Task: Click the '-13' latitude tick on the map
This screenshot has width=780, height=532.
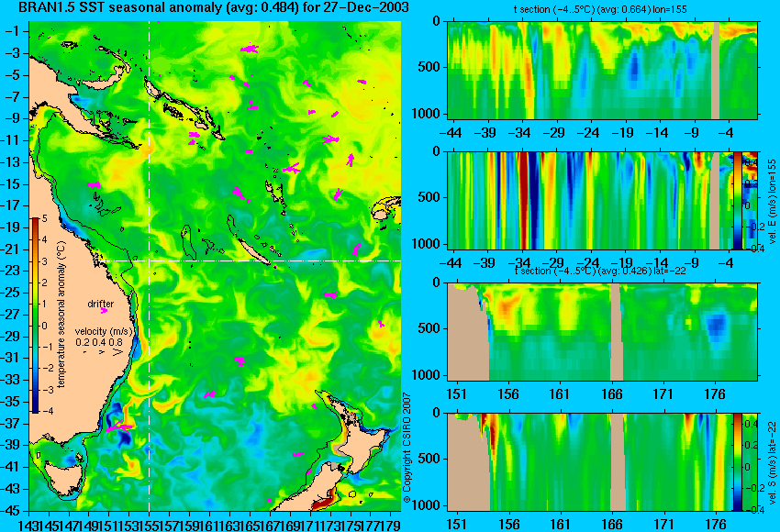Action: pyautogui.click(x=10, y=162)
